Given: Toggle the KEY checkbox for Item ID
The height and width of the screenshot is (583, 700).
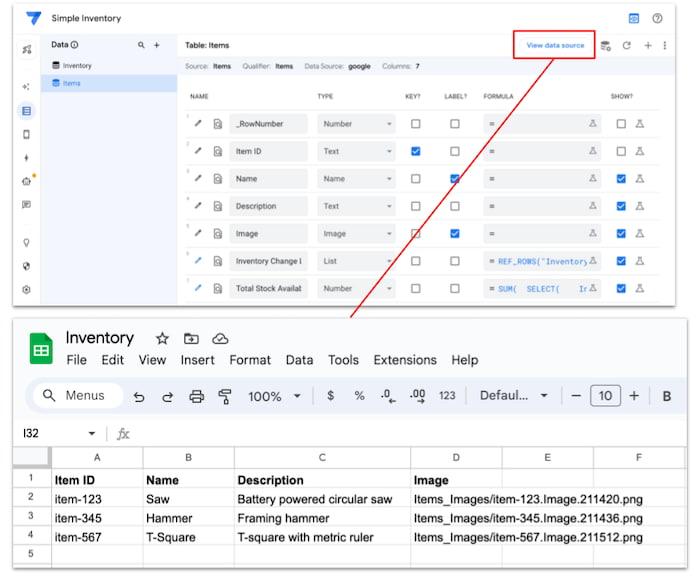Looking at the screenshot, I should (x=416, y=151).
